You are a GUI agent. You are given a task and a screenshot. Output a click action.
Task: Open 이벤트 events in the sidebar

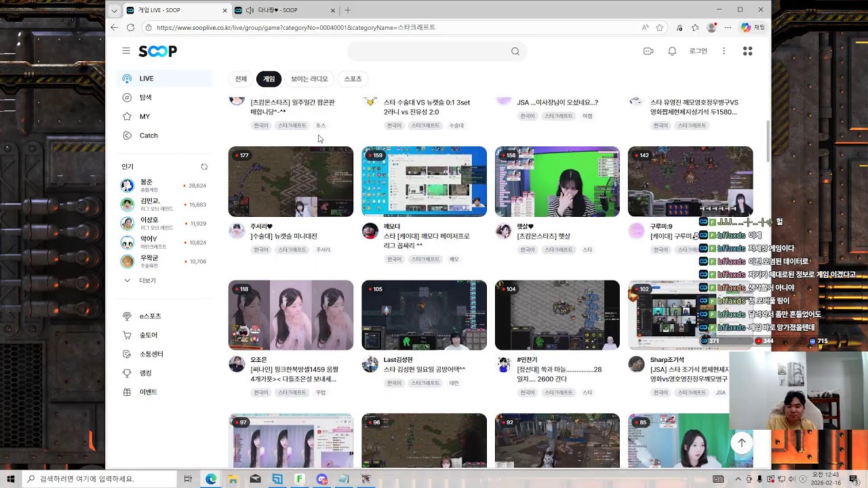click(x=164, y=392)
